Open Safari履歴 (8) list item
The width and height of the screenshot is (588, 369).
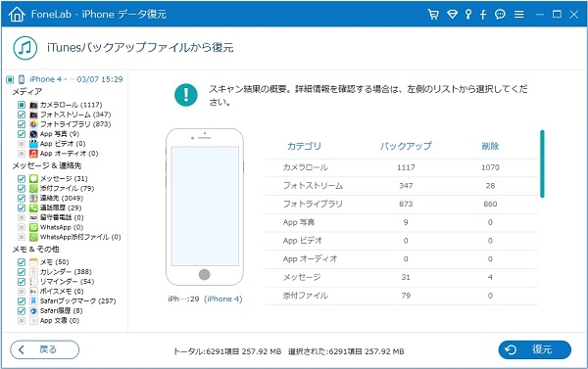tap(61, 311)
